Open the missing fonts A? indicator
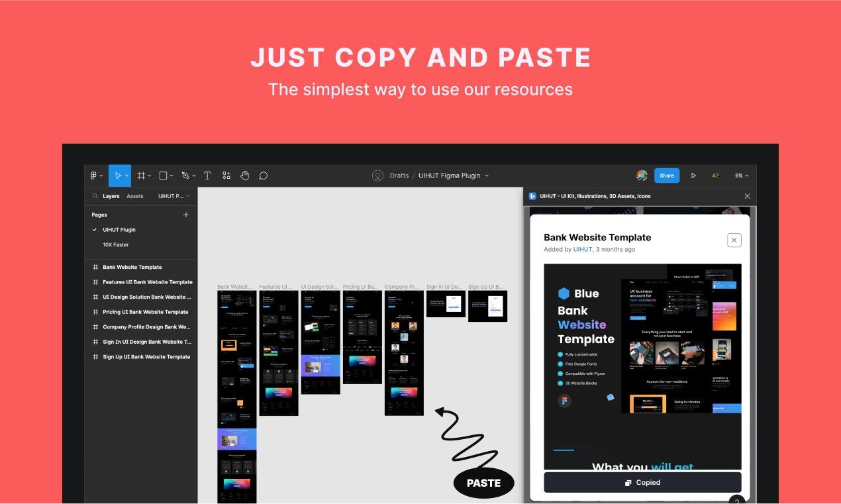Image resolution: width=841 pixels, height=504 pixels. (715, 176)
